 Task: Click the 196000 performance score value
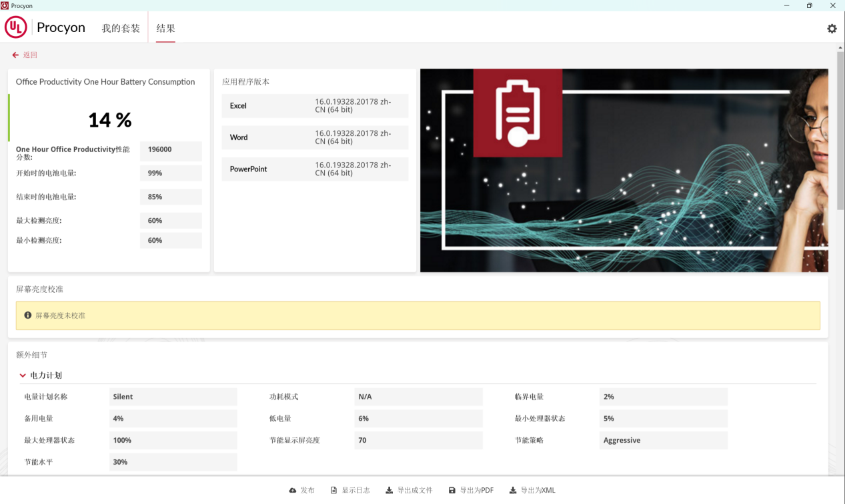[x=171, y=150]
